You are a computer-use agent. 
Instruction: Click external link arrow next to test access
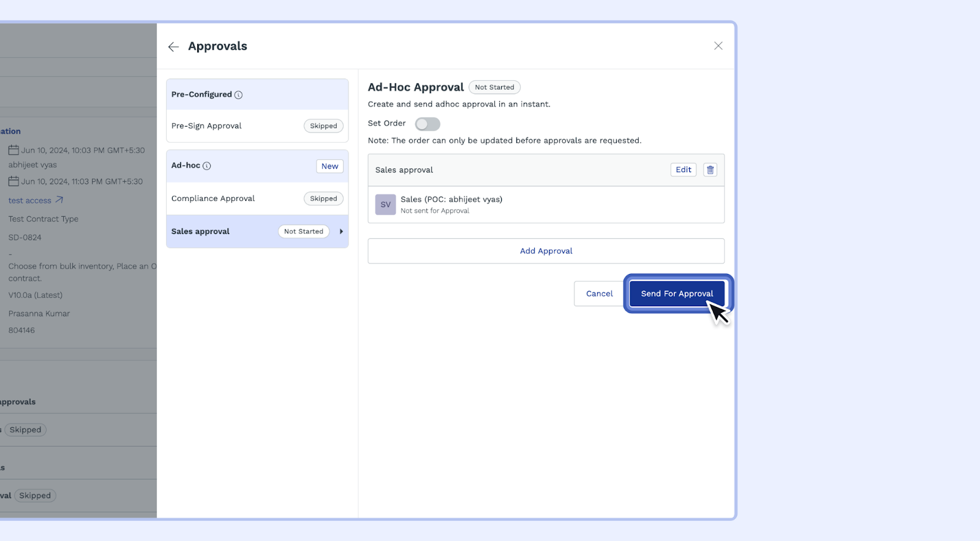59,200
